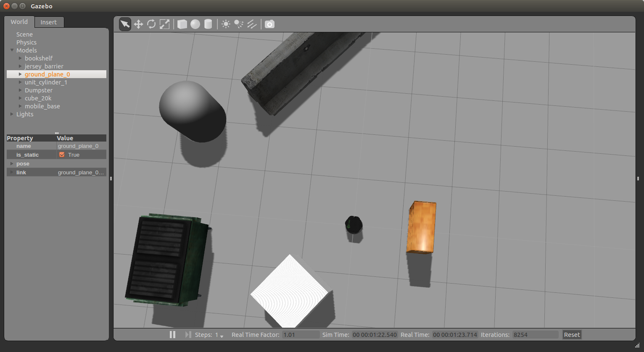Switch to the Insert tab

pyautogui.click(x=49, y=22)
